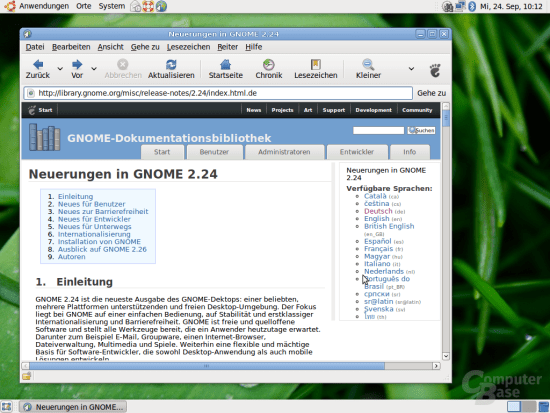Open Development in the GNOME site bar
This screenshot has height=413, width=550.
tap(373, 110)
